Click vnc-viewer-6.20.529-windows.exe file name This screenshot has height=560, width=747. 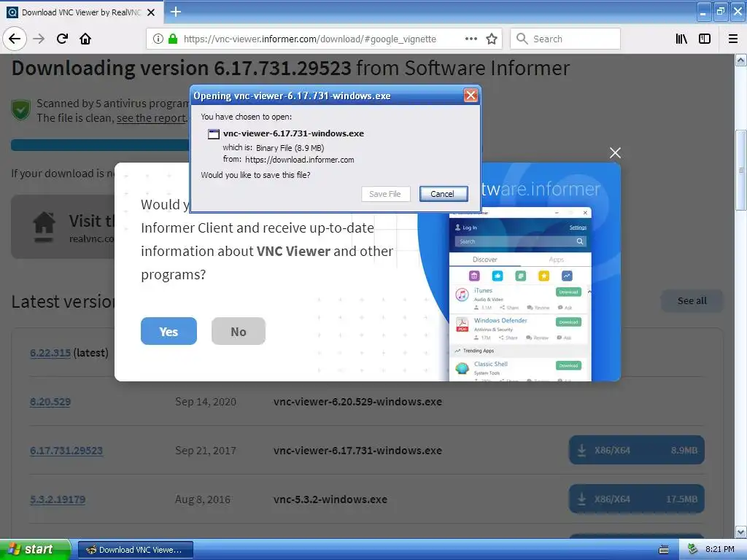357,402
